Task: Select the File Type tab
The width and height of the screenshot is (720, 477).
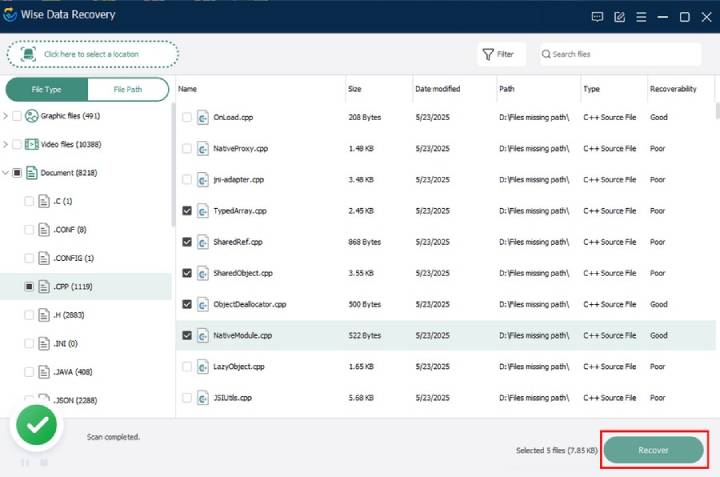Action: click(46, 89)
